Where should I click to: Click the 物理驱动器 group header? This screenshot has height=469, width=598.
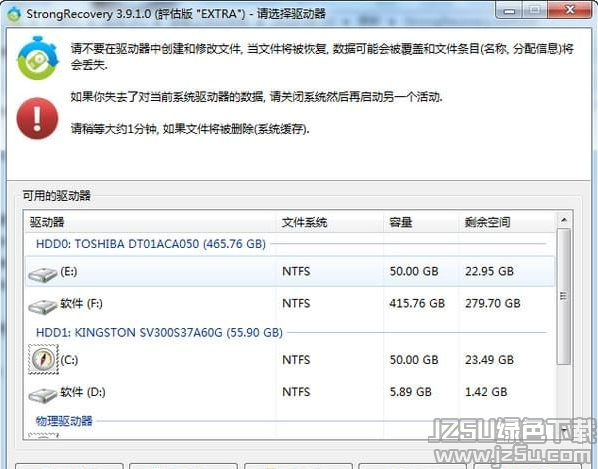pos(64,421)
